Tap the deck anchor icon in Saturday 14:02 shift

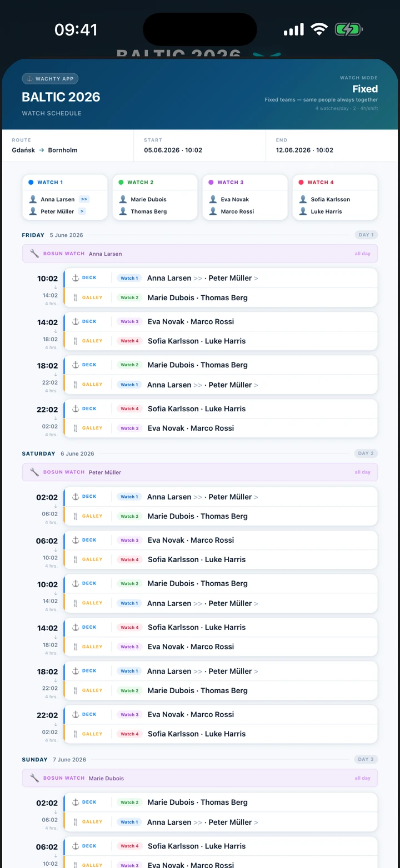click(76, 627)
